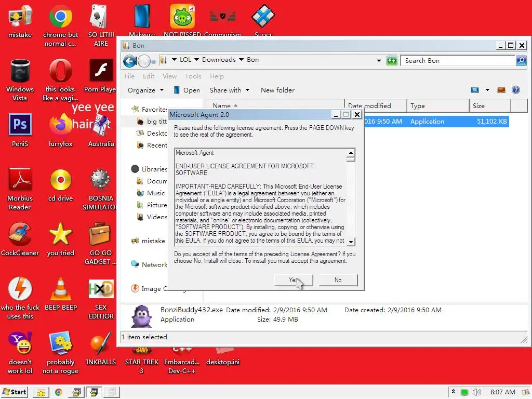Click Open in the explorer toolbar

click(x=187, y=90)
